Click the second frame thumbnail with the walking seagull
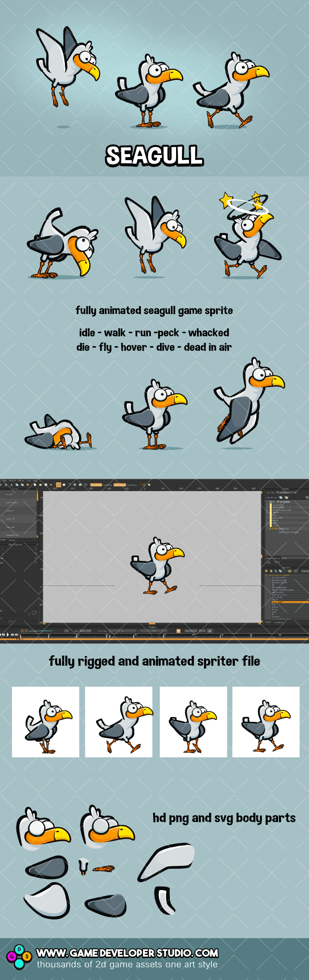Image resolution: width=309 pixels, height=980 pixels. (119, 722)
